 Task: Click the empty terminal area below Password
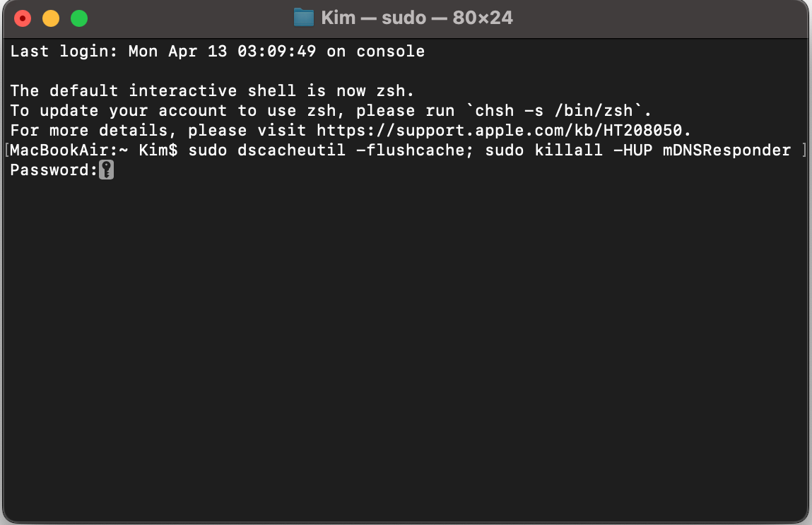coord(406,339)
